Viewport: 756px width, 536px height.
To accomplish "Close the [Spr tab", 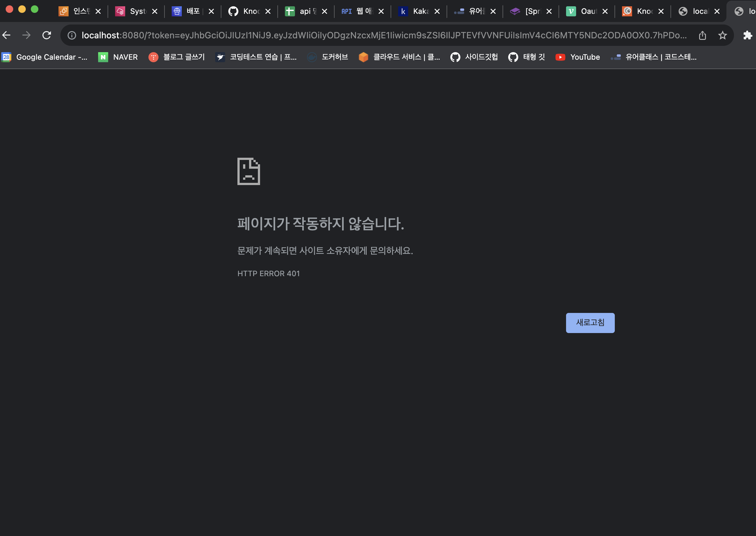I will coord(549,11).
